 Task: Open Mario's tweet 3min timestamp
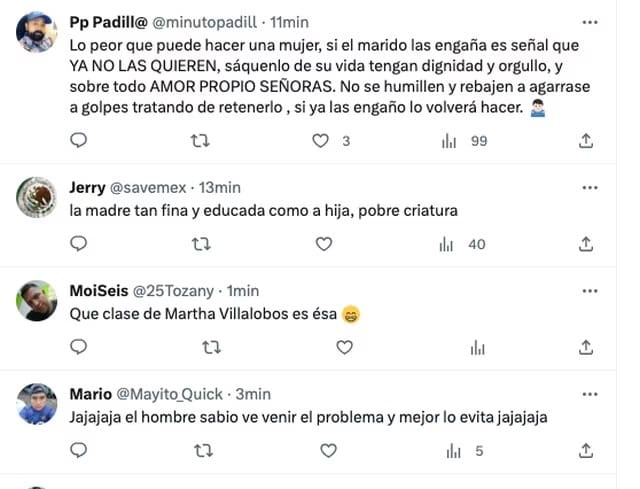point(253,394)
